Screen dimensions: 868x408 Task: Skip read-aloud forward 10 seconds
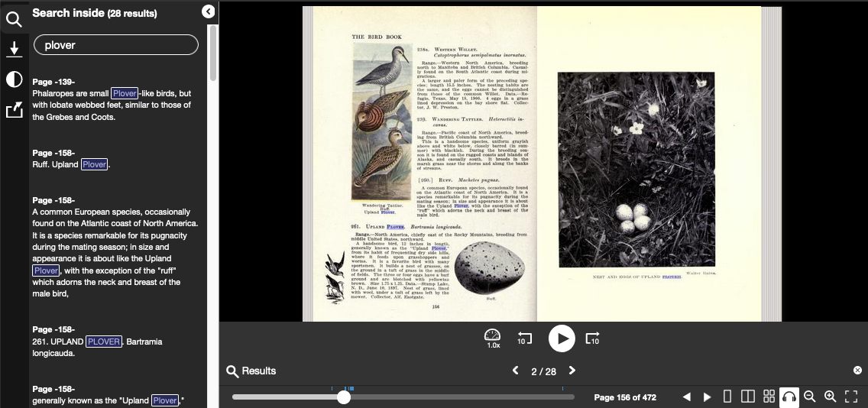[591, 338]
